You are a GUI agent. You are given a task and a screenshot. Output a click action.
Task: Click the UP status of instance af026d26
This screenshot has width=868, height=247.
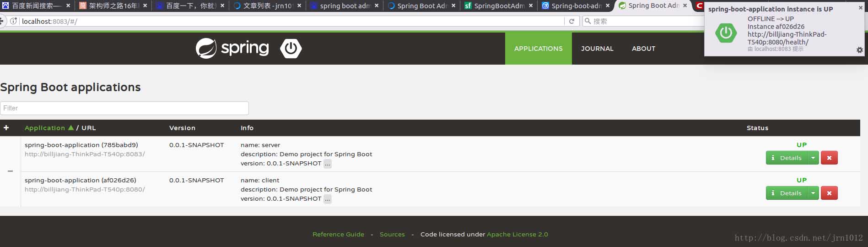(x=802, y=180)
